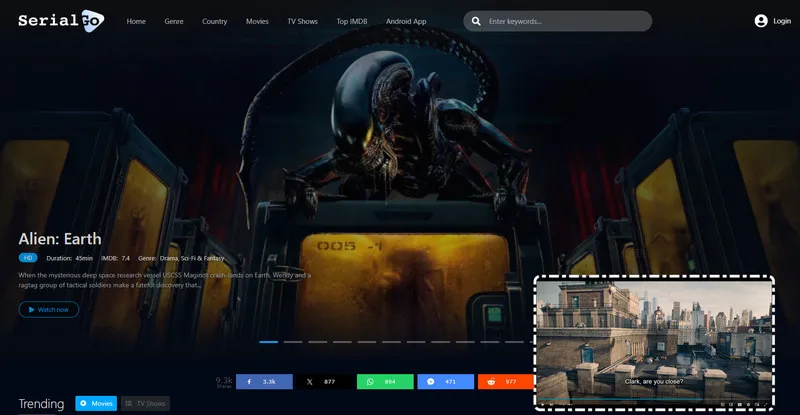This screenshot has height=415, width=800.
Task: Share on X with 877 shares
Action: coord(324,381)
